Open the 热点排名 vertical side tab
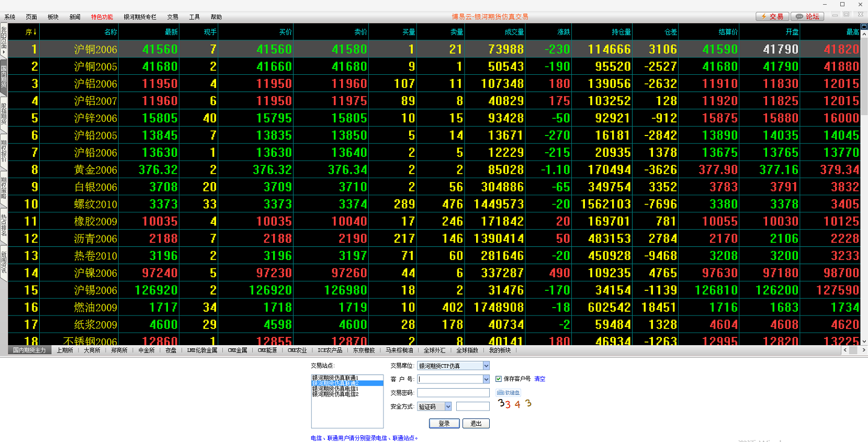This screenshot has height=442, width=868. [x=4, y=225]
